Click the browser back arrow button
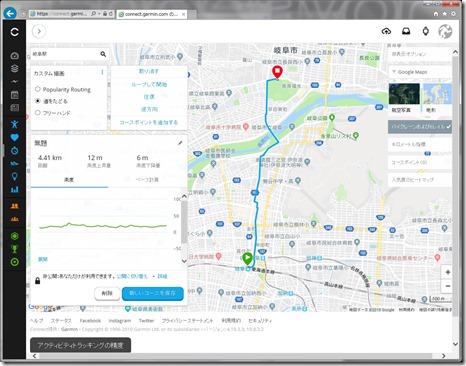Screen dimensions: 466x366 tap(10, 13)
